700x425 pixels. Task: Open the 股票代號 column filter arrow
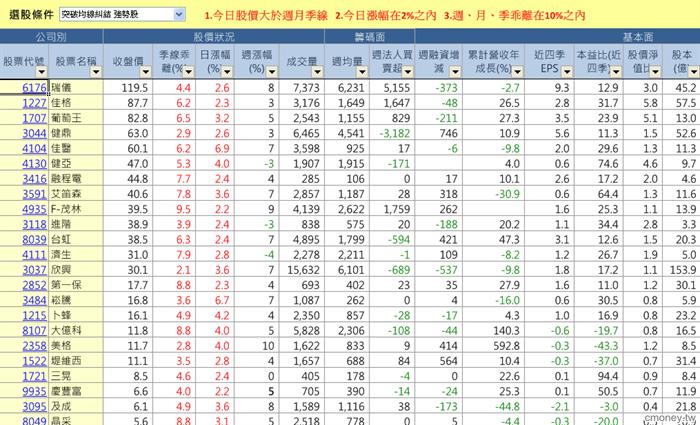(x=42, y=72)
